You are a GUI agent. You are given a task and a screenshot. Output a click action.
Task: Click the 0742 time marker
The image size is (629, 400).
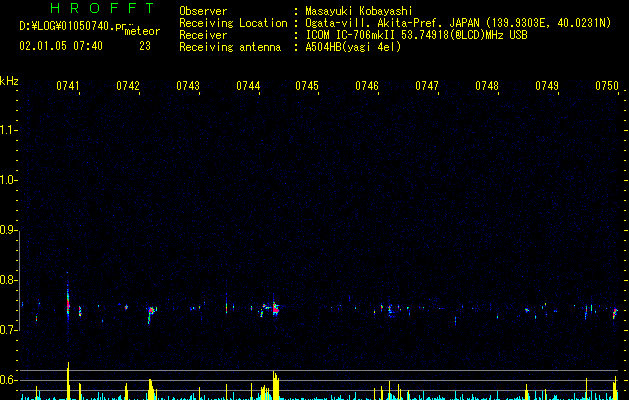pos(128,86)
